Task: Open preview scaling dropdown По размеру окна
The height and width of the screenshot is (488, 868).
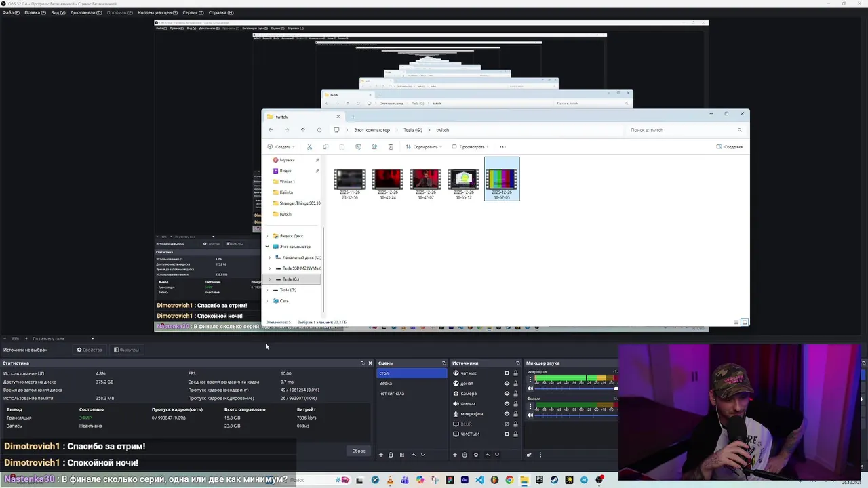Action: point(64,338)
